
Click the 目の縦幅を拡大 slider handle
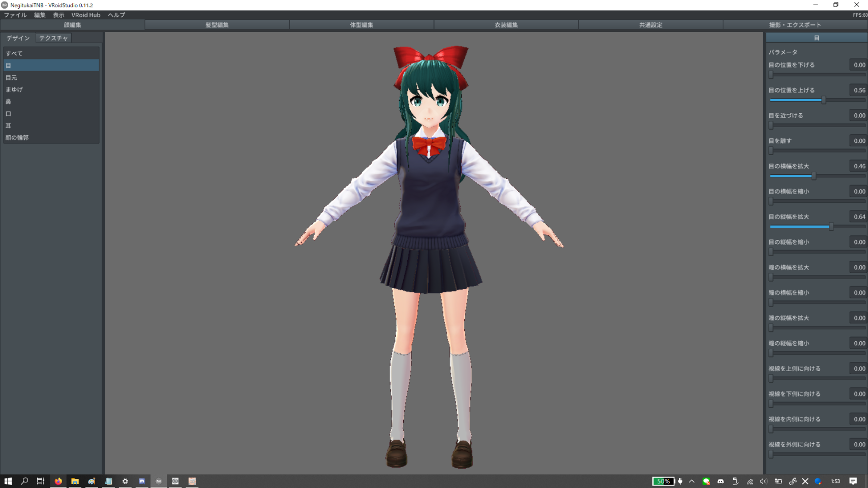pyautogui.click(x=831, y=227)
